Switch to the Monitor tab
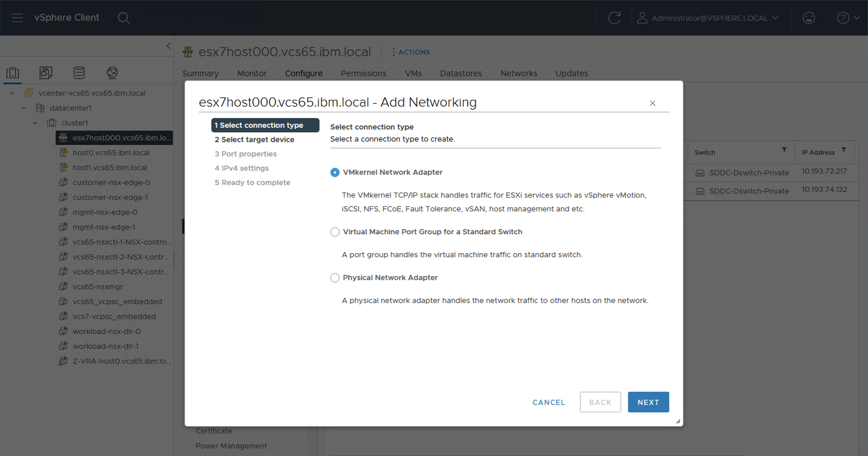This screenshot has height=456, width=868. click(251, 74)
